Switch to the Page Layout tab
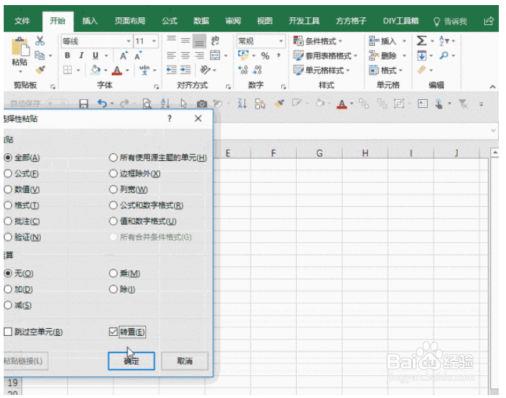 (x=130, y=21)
